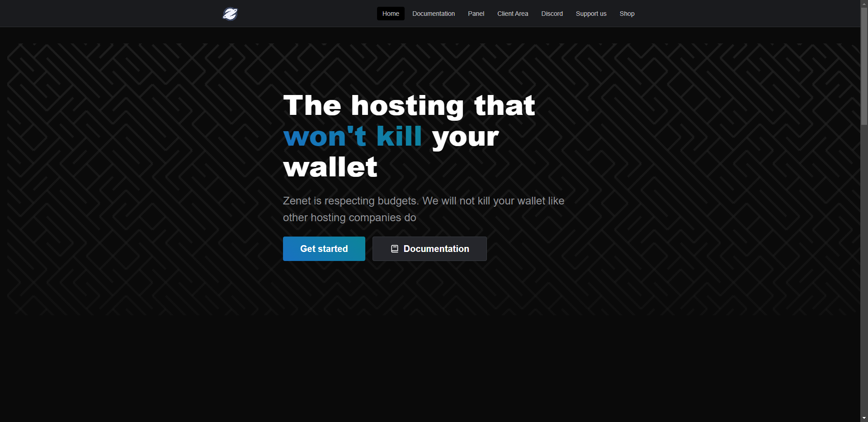Click the Zenet budget description paragraph
The image size is (868, 422).
click(424, 209)
